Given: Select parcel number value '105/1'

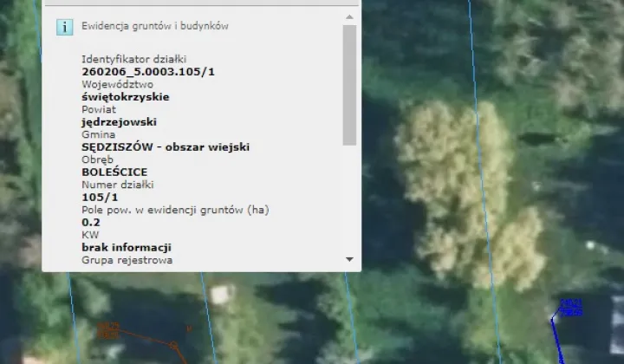Looking at the screenshot, I should point(100,197).
